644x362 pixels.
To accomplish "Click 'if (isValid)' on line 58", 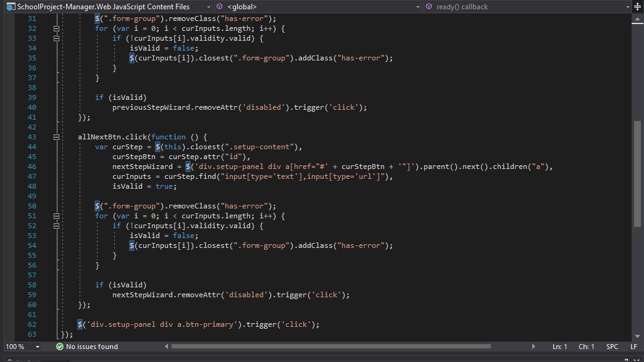I will pyautogui.click(x=121, y=285).
